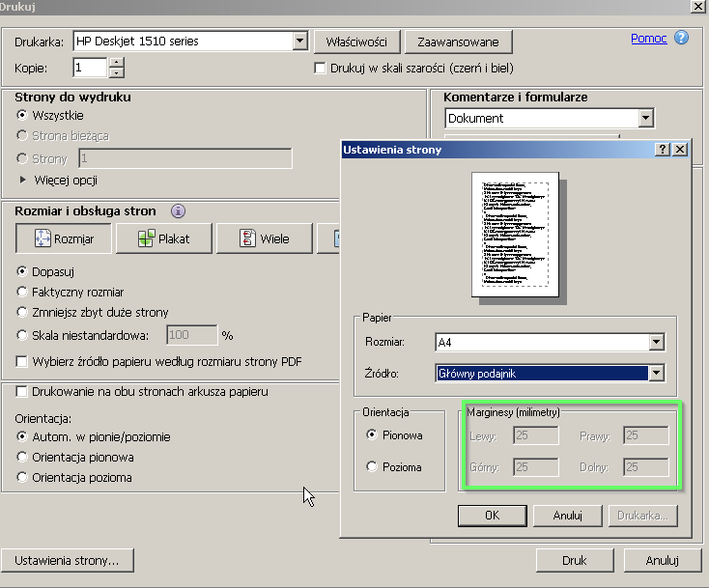Select the Wiele multiple pages button
The width and height of the screenshot is (709, 588).
[265, 238]
